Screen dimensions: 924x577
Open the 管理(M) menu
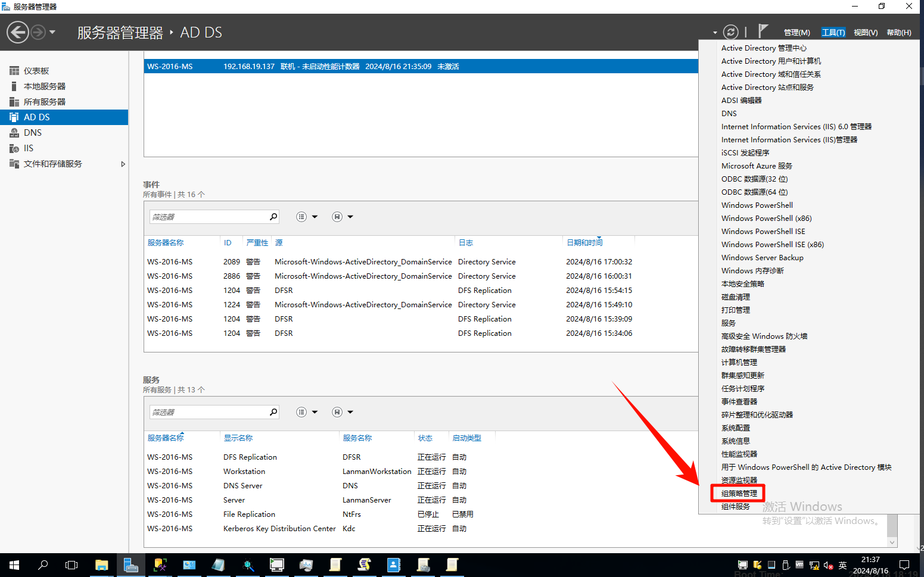797,33
